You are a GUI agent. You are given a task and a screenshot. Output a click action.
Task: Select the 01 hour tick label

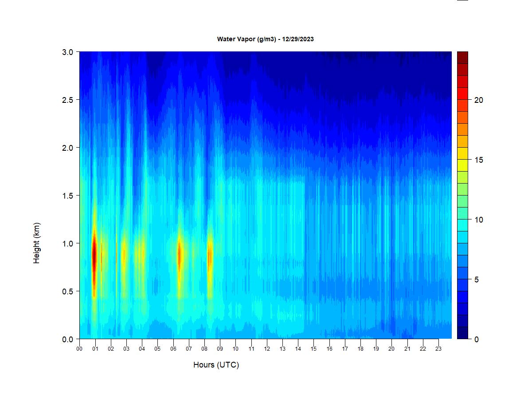[x=95, y=348]
